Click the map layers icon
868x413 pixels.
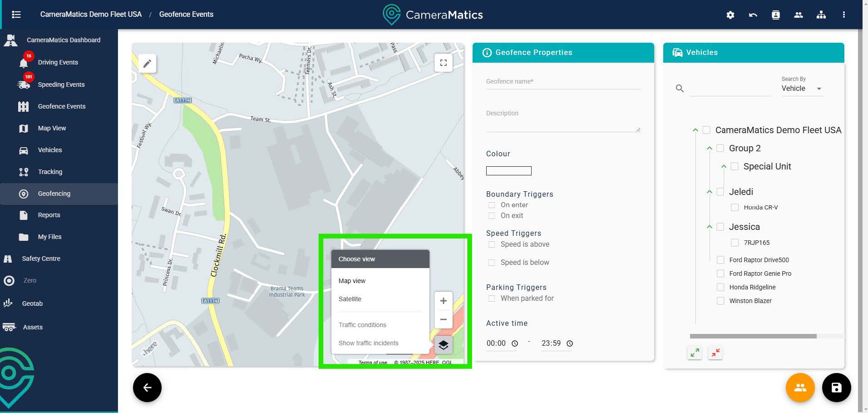point(443,345)
